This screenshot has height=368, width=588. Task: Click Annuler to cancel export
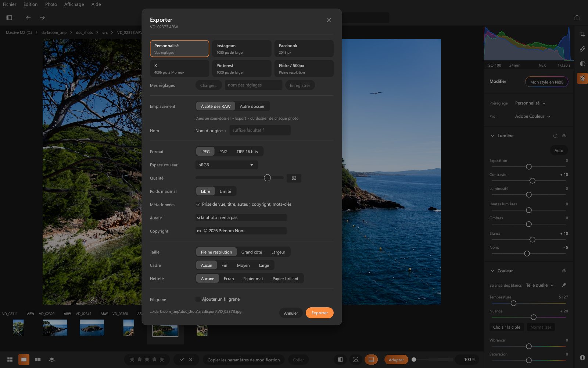point(291,313)
